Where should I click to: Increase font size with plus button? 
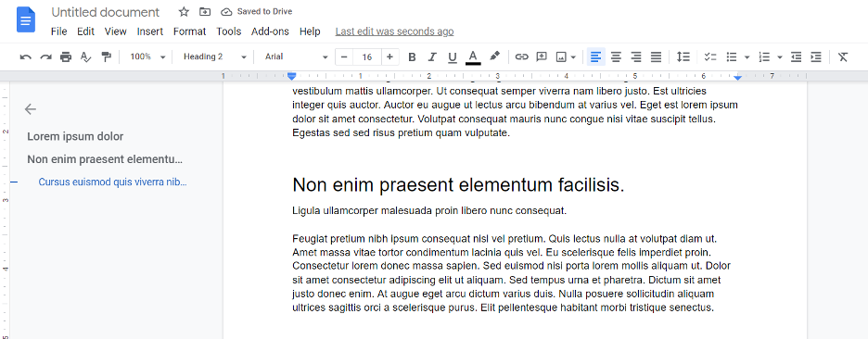pyautogui.click(x=389, y=56)
